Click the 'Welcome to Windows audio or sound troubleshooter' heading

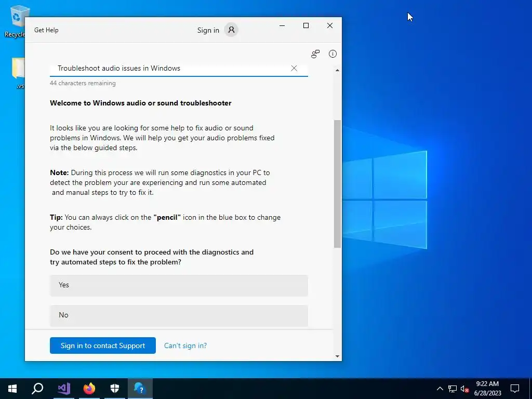pyautogui.click(x=140, y=103)
